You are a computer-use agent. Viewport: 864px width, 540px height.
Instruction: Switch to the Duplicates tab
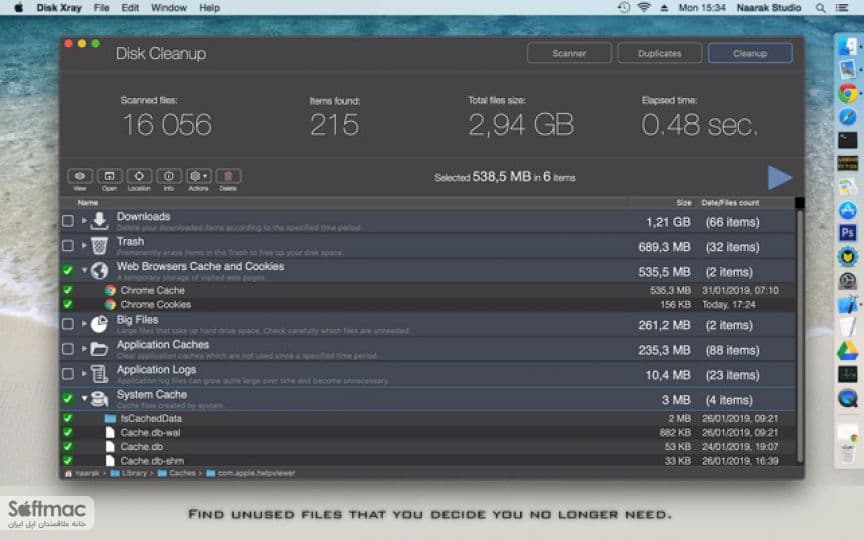660,53
